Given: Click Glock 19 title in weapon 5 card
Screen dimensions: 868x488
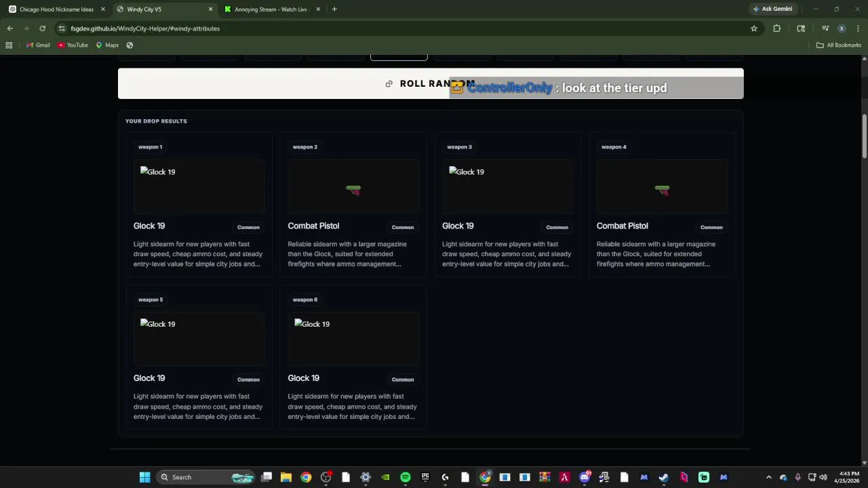Looking at the screenshot, I should click(149, 378).
